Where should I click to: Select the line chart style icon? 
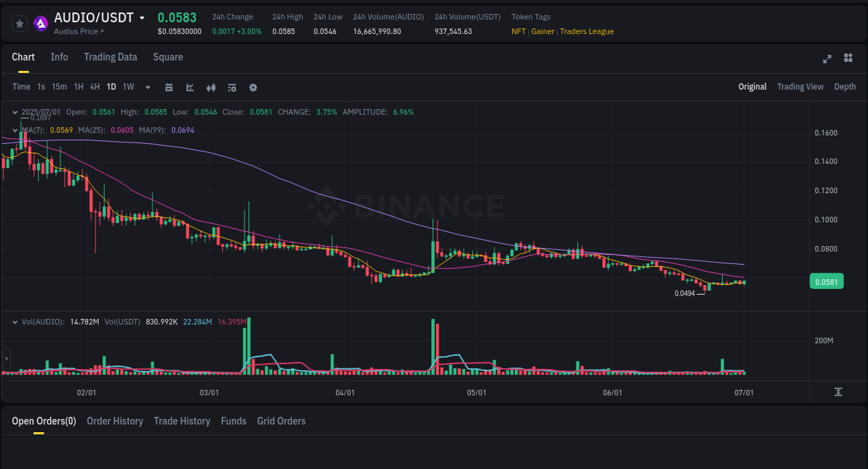[x=189, y=87]
